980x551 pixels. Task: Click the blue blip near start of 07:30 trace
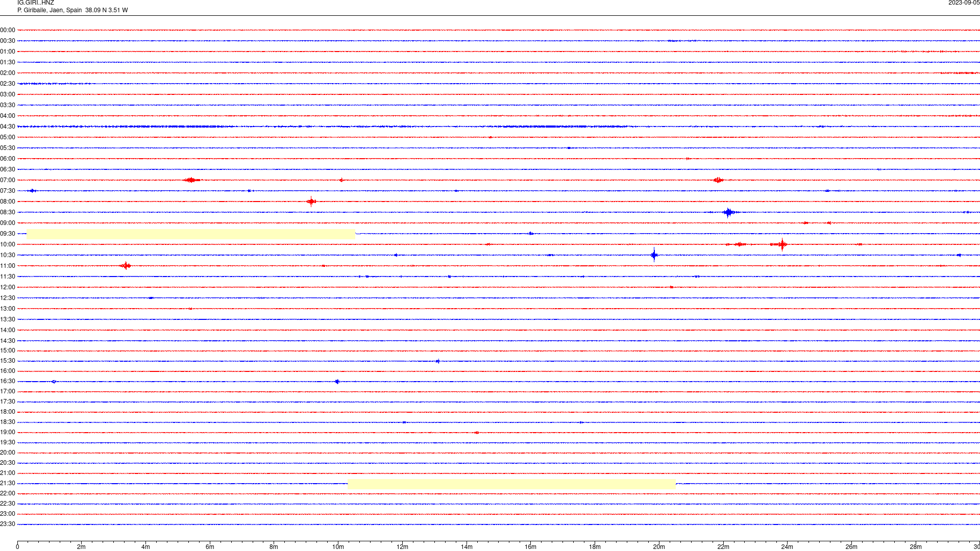[x=32, y=191]
